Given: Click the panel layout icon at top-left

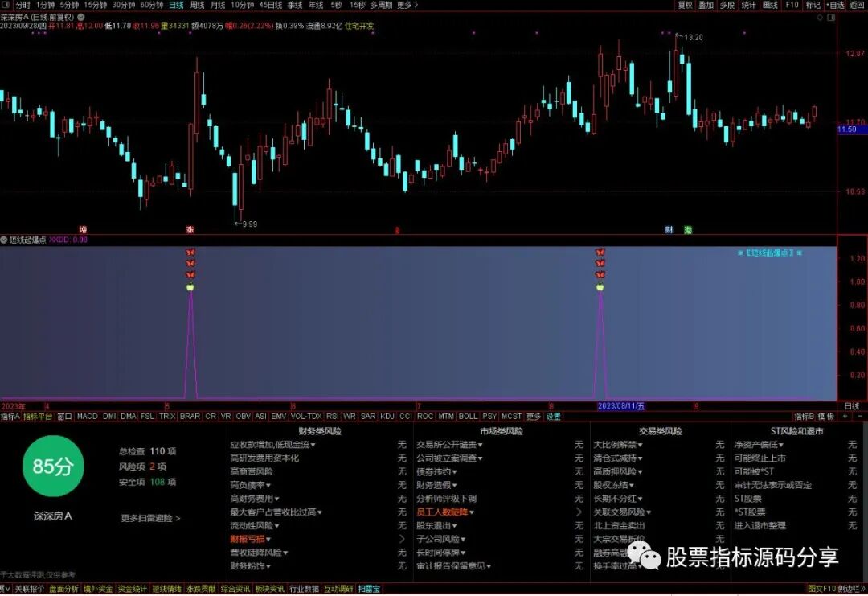Looking at the screenshot, I should click(x=6, y=5).
